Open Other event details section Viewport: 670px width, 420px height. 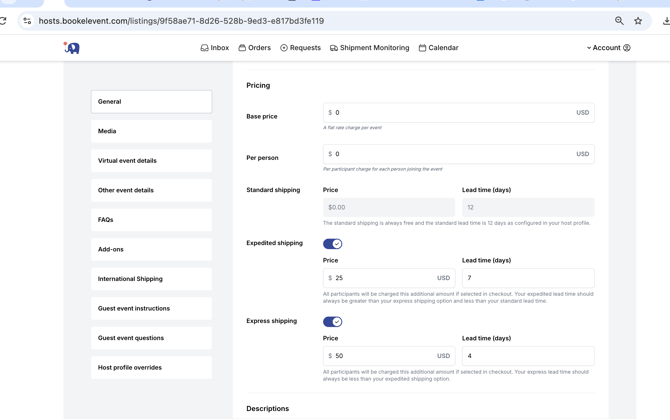(151, 190)
